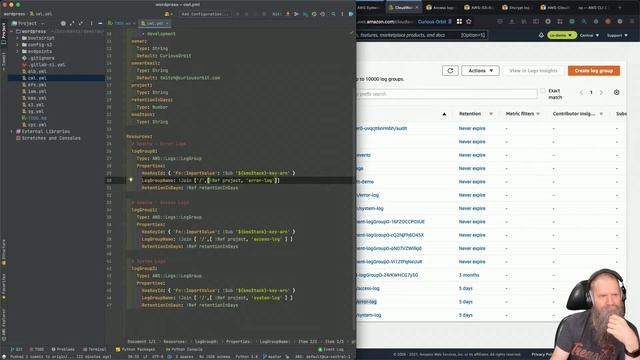The width and height of the screenshot is (640, 360).
Task: Sort by log group name ascending arrow
Action: click(x=444, y=114)
